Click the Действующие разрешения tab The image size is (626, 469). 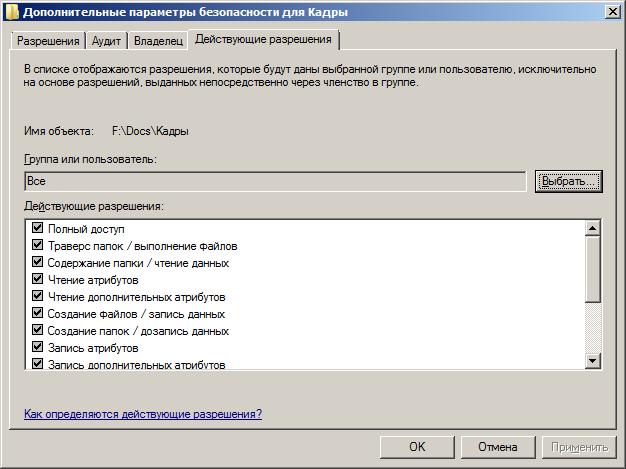coord(263,39)
